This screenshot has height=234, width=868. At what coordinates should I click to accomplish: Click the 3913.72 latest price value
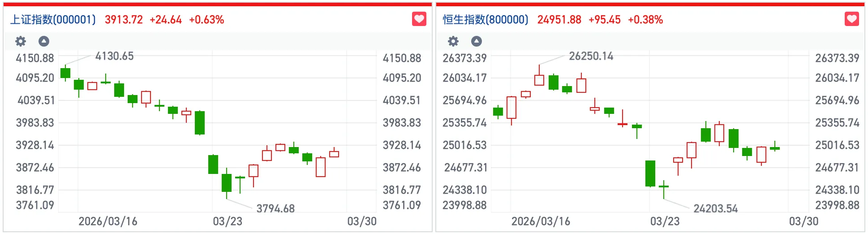click(x=124, y=20)
